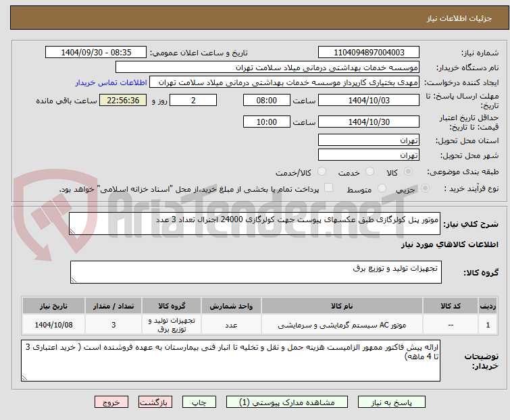Click the resize grip of شرح کلی نیاز box
This screenshot has height=420, width=510.
click(72, 232)
